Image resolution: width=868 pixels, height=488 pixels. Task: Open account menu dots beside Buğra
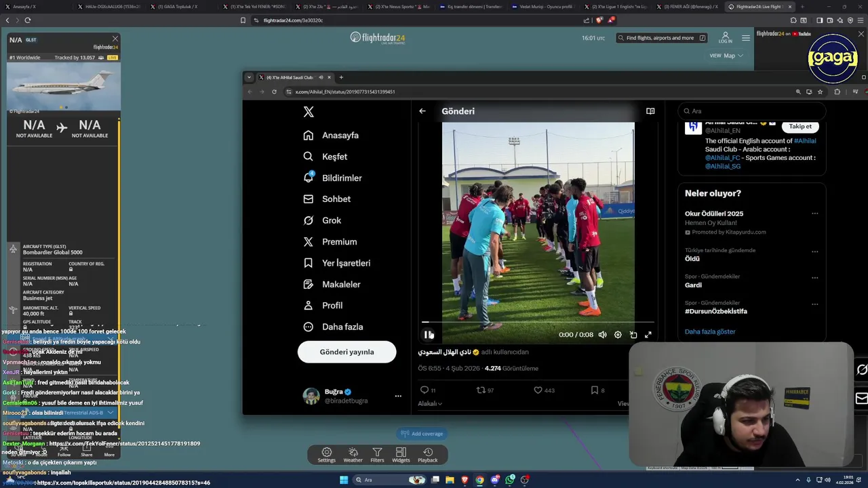398,396
